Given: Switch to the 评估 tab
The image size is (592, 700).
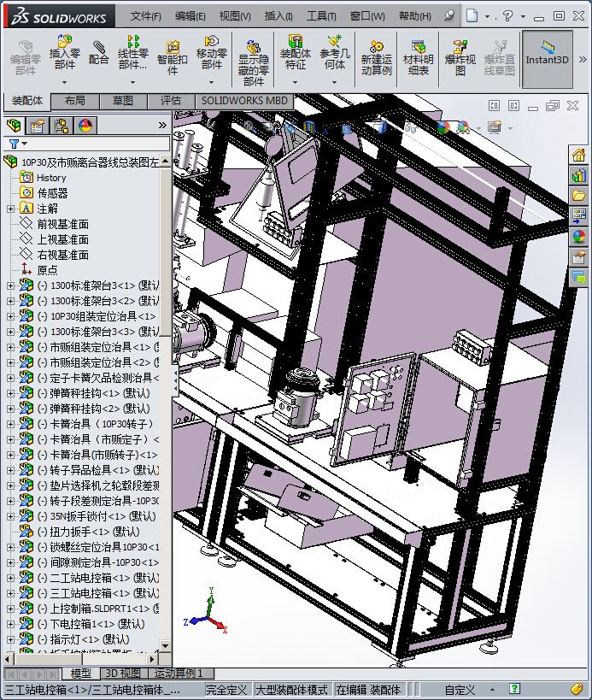Looking at the screenshot, I should [x=171, y=101].
